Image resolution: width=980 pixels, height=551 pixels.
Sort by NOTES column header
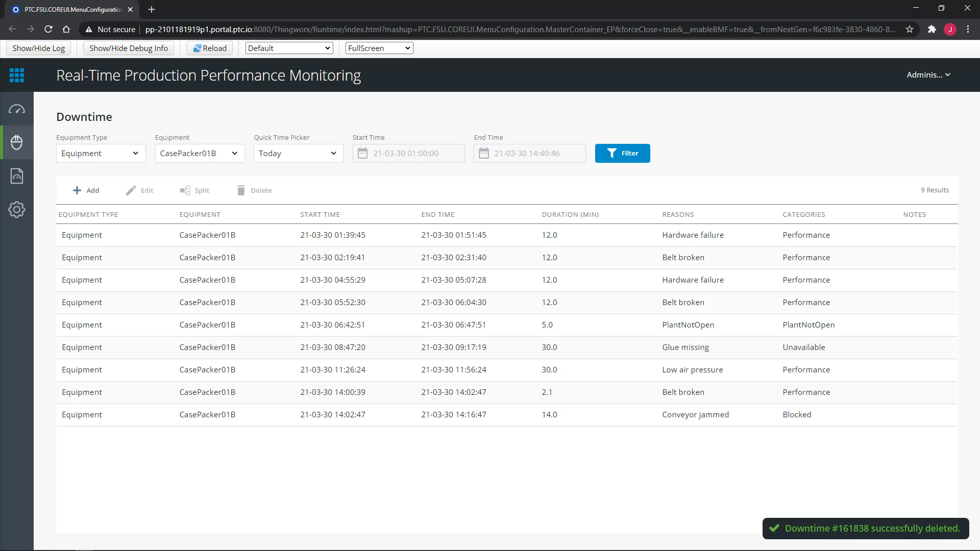(914, 215)
